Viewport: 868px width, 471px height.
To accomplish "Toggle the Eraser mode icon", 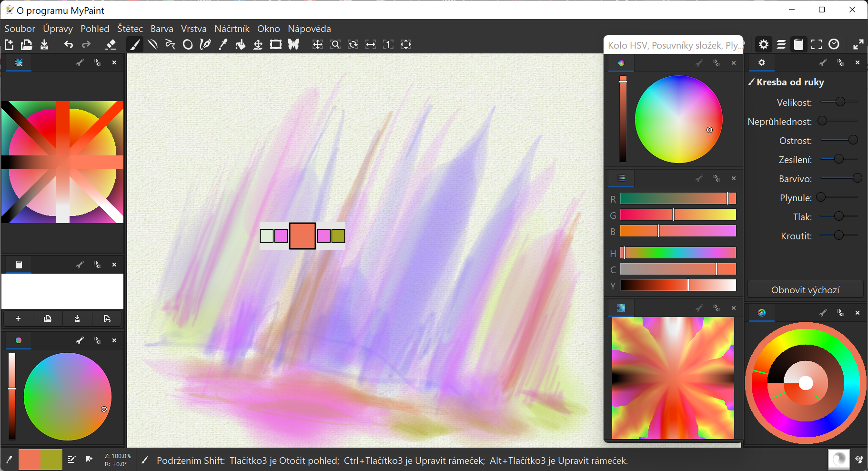I will (111, 45).
